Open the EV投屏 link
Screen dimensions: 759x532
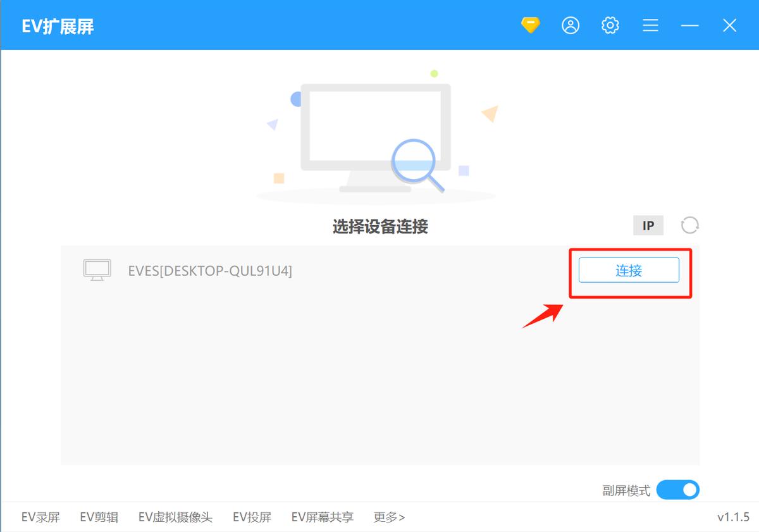[252, 517]
